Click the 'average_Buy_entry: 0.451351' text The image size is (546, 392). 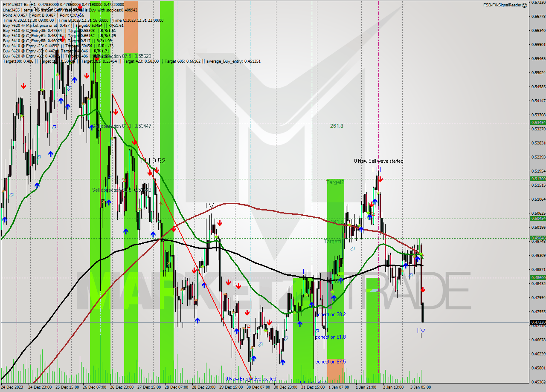[234, 61]
